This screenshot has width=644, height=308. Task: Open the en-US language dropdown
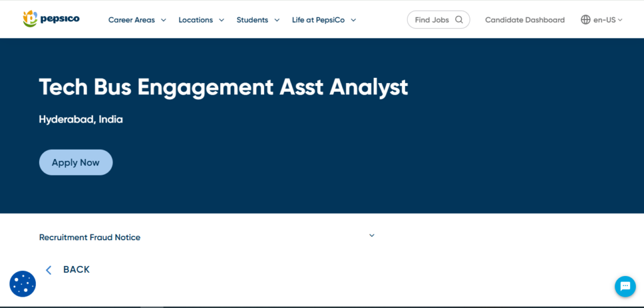pyautogui.click(x=608, y=19)
